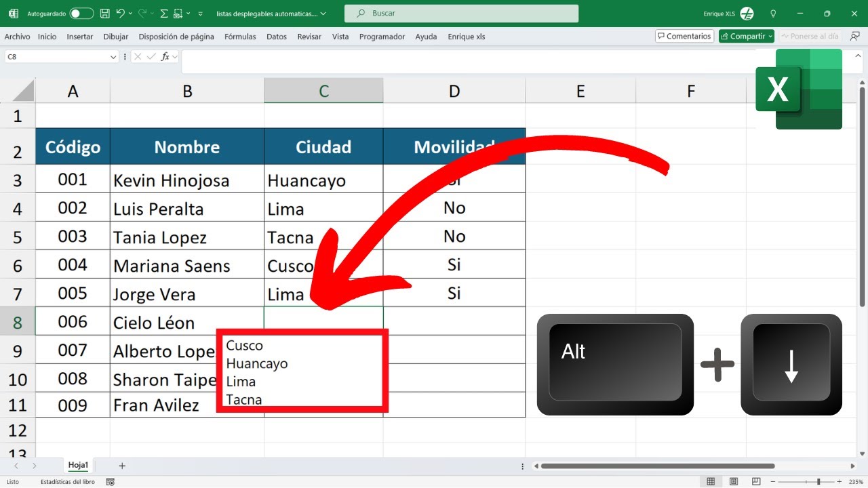This screenshot has height=488, width=868.
Task: Click the AutoSum sigma icon
Action: click(163, 14)
